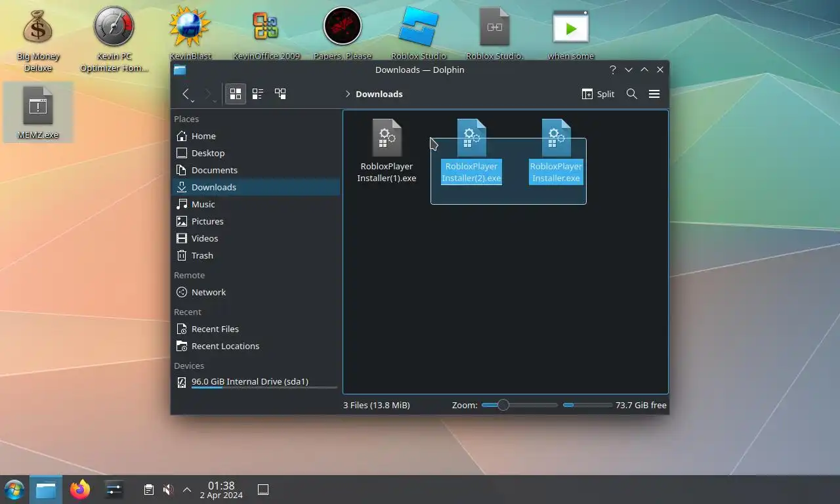840x504 pixels.
Task: Open KevinBlast desktop icon
Action: pos(190,34)
